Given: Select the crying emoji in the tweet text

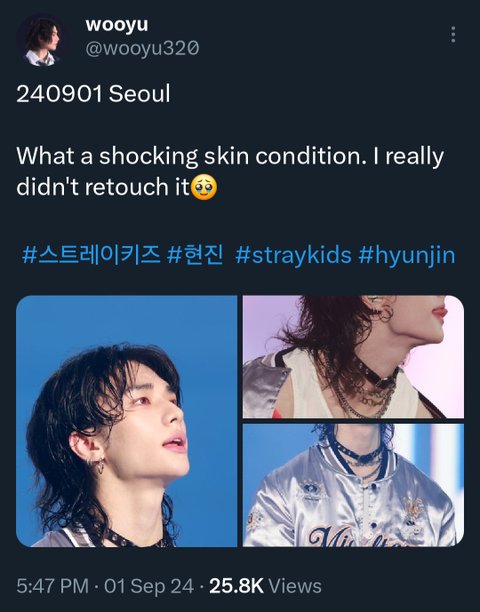Looking at the screenshot, I should (204, 187).
